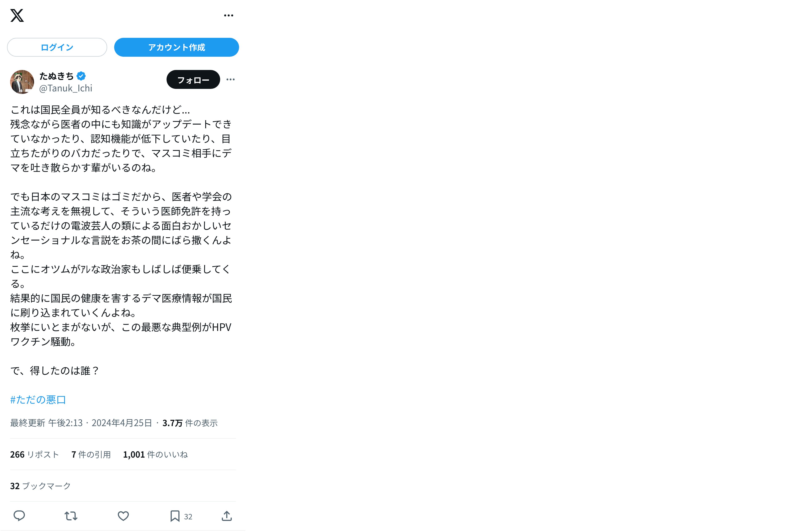Screen dimensions: 810x532
Task: Open the top-right more options menu
Action: 228,15
